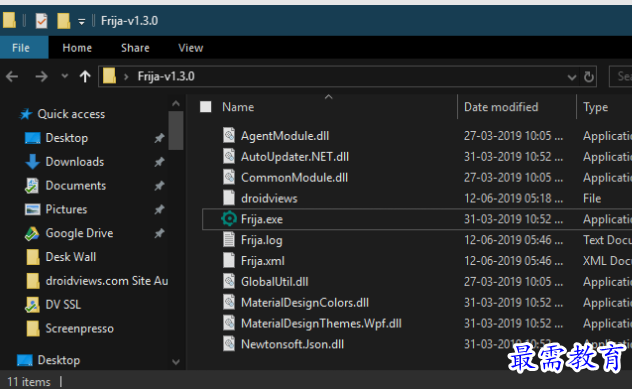Select the MaterialDesignThemes.Wpf.dll file icon
This screenshot has height=389, width=632.
pyautogui.click(x=229, y=323)
